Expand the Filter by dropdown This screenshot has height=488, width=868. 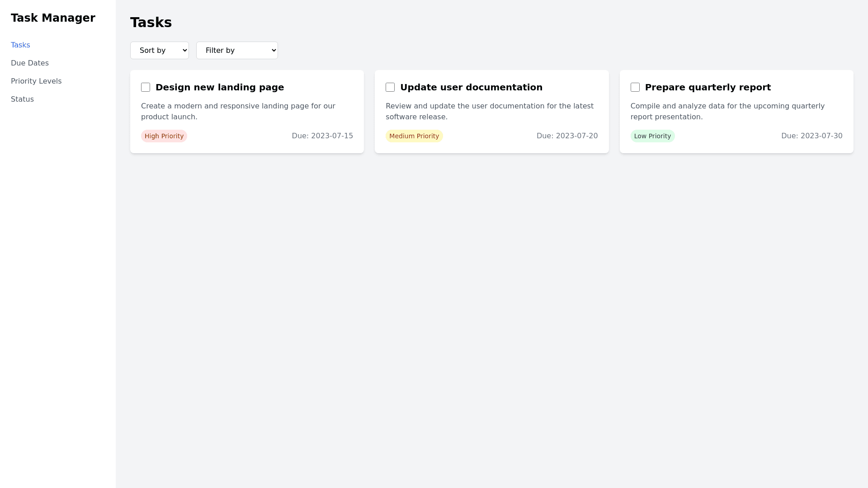coord(237,50)
